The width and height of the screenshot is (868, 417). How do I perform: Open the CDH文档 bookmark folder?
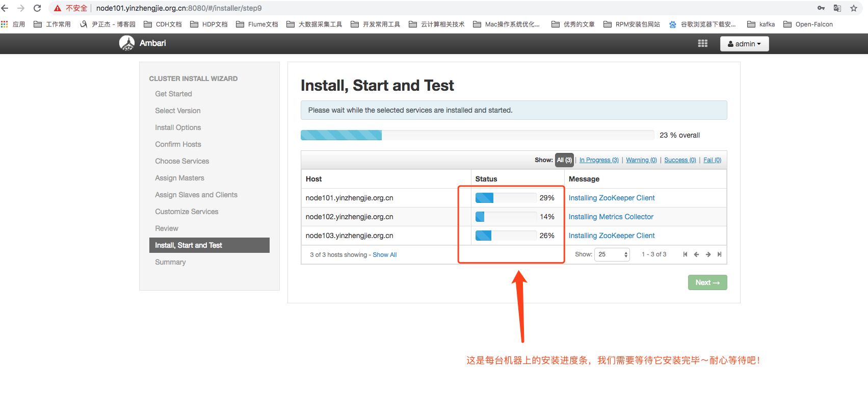pyautogui.click(x=163, y=24)
